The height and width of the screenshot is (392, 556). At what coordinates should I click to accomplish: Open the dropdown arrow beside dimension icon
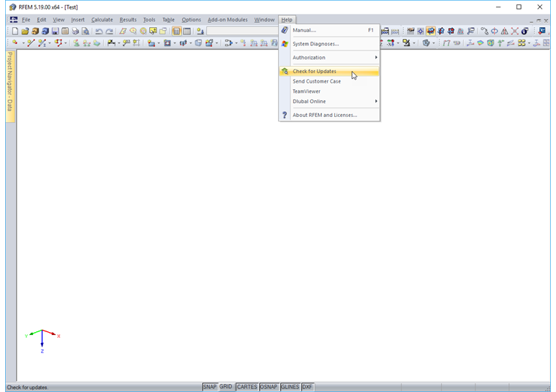(119, 43)
